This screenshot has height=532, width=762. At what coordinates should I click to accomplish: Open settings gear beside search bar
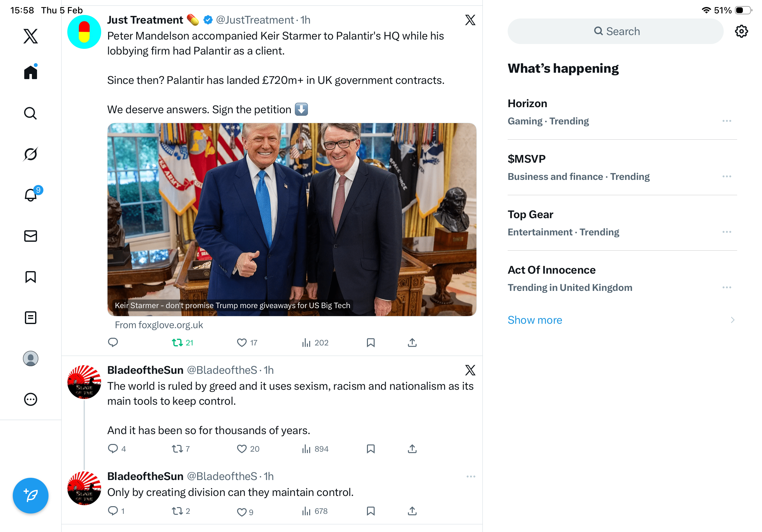(x=741, y=32)
